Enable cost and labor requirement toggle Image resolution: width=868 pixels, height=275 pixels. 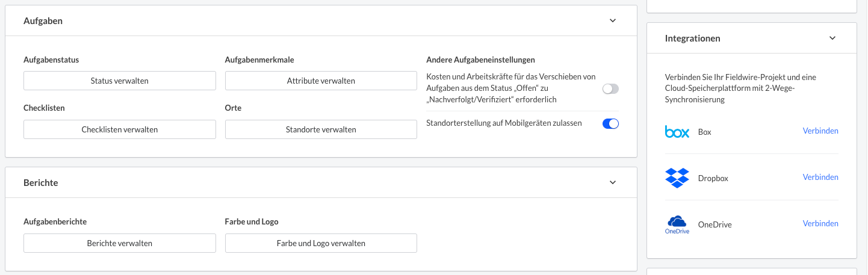coord(610,89)
